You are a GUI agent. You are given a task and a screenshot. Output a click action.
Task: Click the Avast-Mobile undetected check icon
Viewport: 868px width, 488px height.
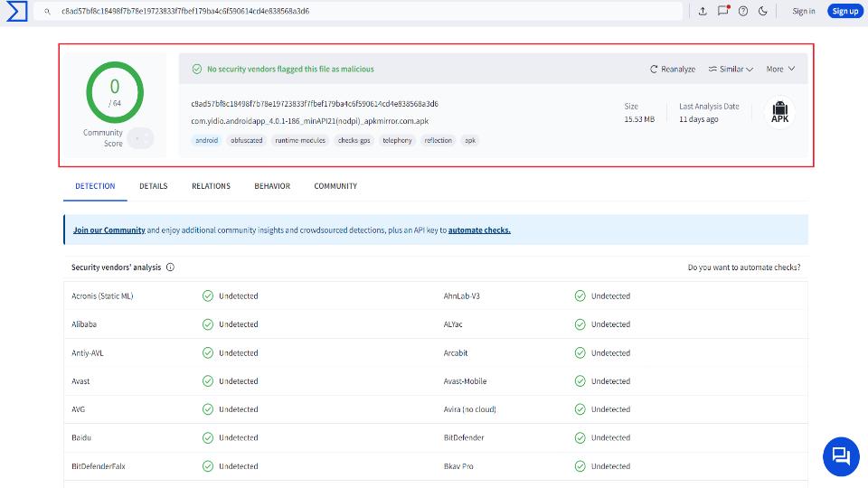[580, 380]
